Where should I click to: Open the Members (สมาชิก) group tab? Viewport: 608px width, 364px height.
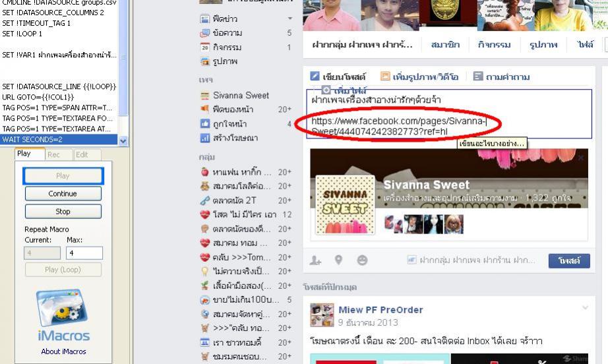pyautogui.click(x=445, y=45)
